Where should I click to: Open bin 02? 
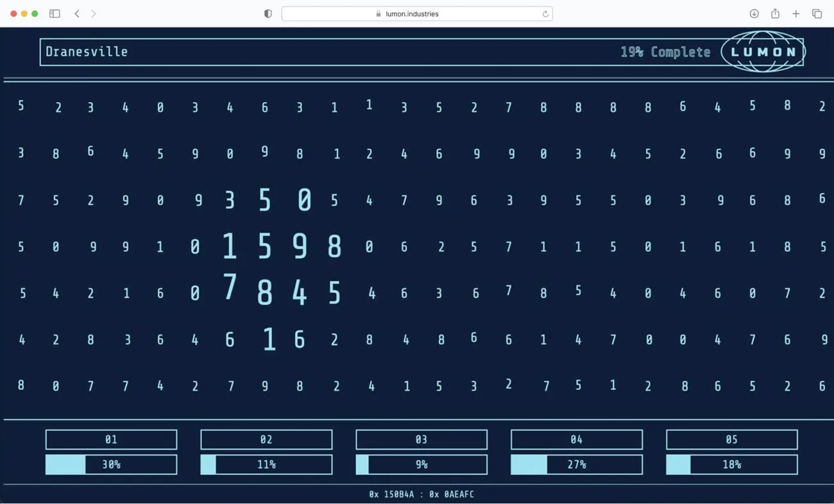pos(266,439)
